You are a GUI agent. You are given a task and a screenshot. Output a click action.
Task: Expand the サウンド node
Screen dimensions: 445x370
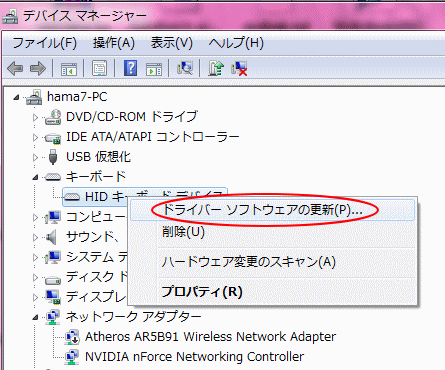[x=35, y=237]
